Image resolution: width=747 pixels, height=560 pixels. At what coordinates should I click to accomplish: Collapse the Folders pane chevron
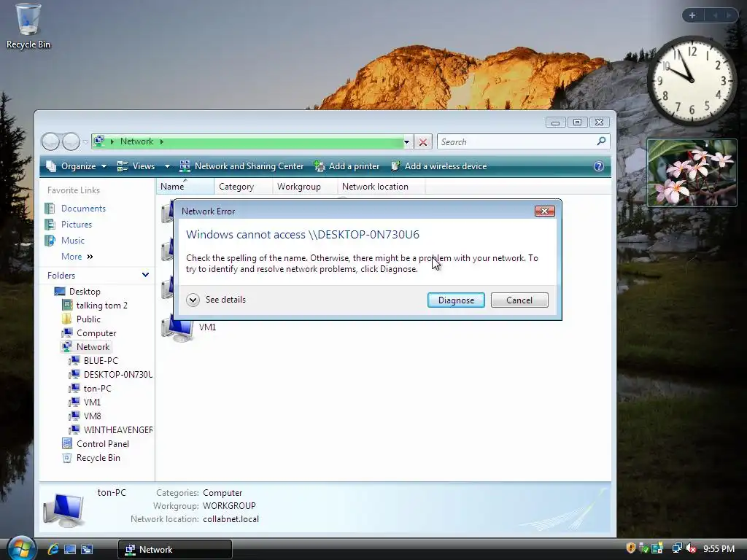[x=145, y=275]
